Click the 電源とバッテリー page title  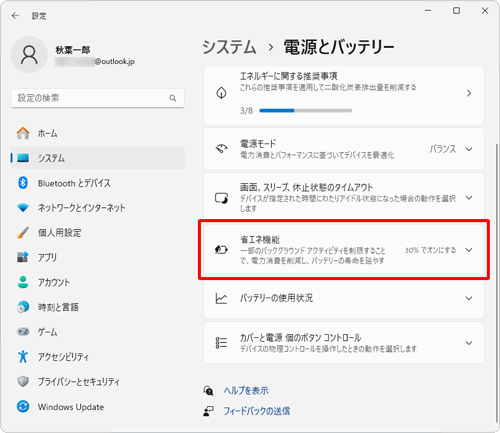[x=339, y=47]
